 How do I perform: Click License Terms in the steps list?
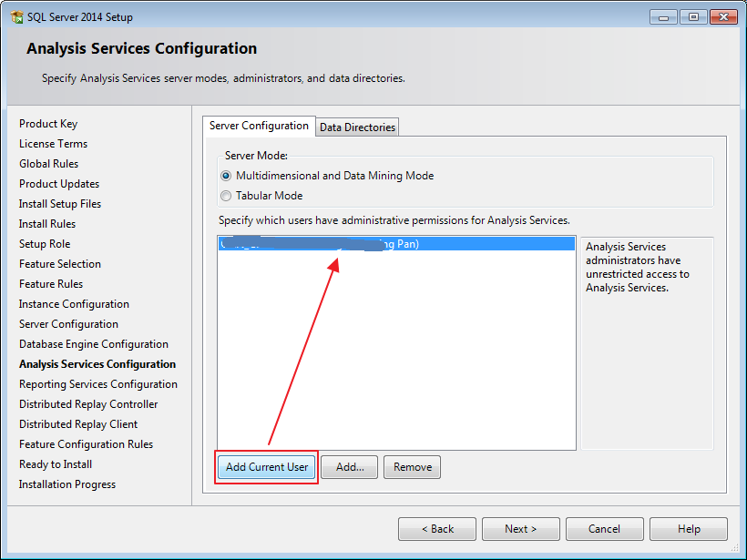click(54, 144)
